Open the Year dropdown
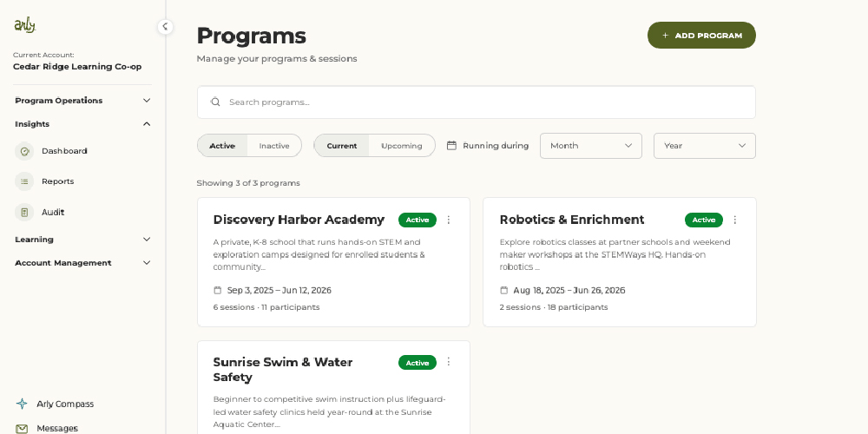This screenshot has height=434, width=868. tap(705, 146)
